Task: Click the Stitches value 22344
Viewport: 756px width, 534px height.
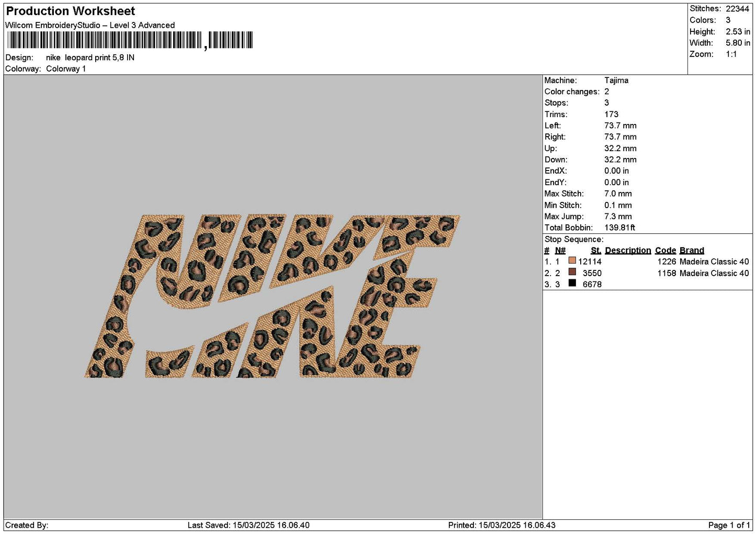Action: [x=737, y=9]
